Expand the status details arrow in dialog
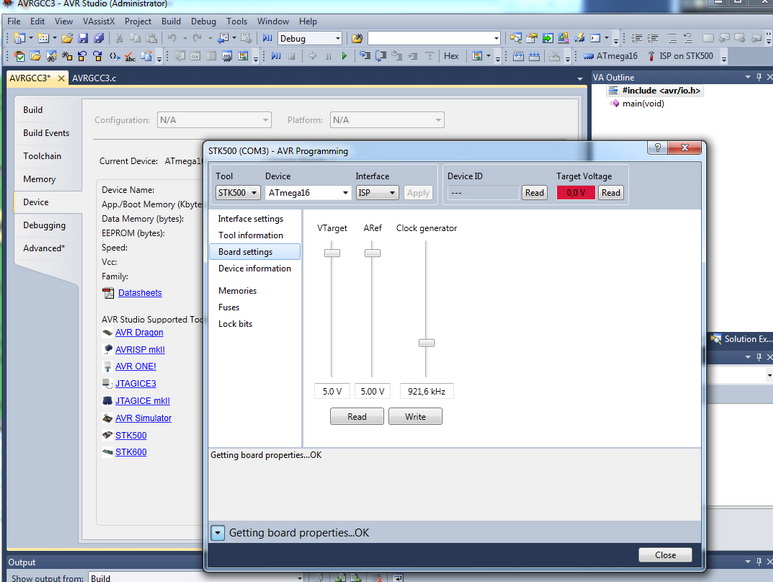Image resolution: width=773 pixels, height=582 pixels. point(218,533)
